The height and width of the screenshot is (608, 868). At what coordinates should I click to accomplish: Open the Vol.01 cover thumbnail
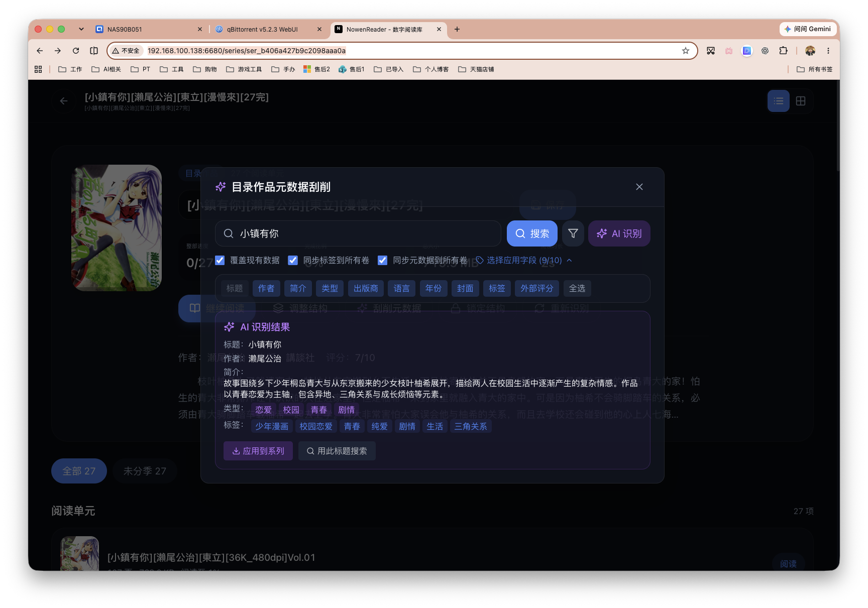click(x=80, y=554)
